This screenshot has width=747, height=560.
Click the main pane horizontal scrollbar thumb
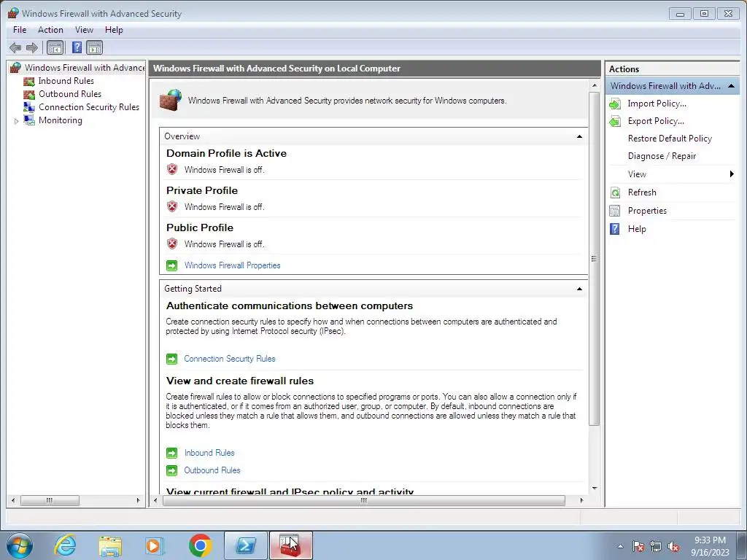tap(364, 500)
